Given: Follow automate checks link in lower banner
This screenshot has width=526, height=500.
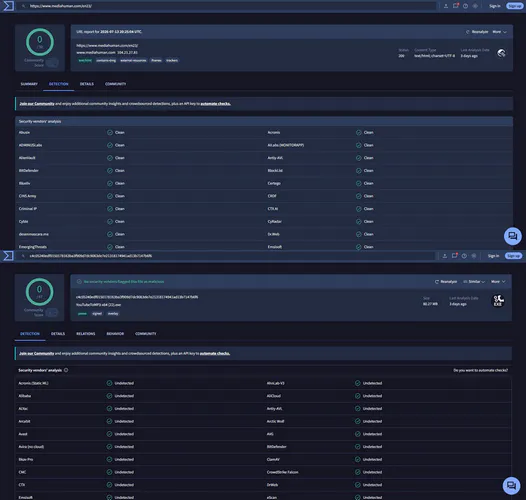Looking at the screenshot, I should pyautogui.click(x=215, y=353).
